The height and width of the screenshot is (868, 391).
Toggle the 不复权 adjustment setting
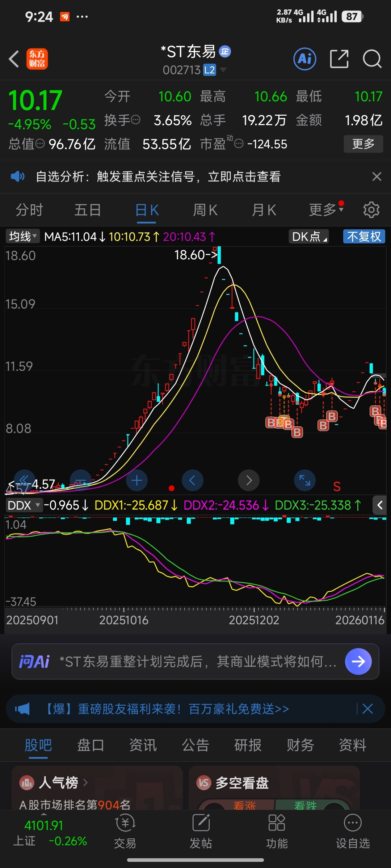[364, 237]
